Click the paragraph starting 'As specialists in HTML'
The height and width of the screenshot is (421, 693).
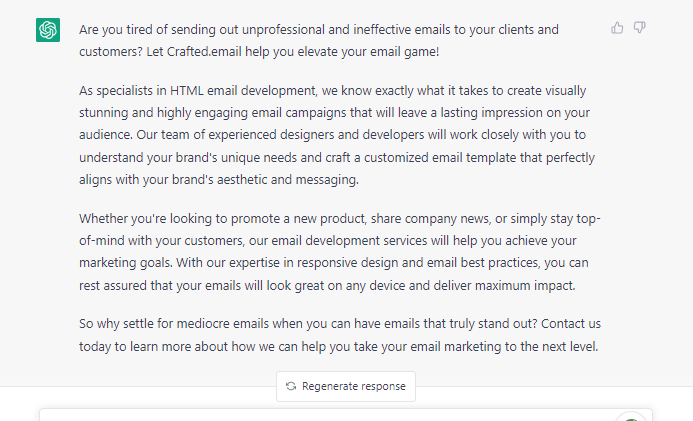pos(337,135)
